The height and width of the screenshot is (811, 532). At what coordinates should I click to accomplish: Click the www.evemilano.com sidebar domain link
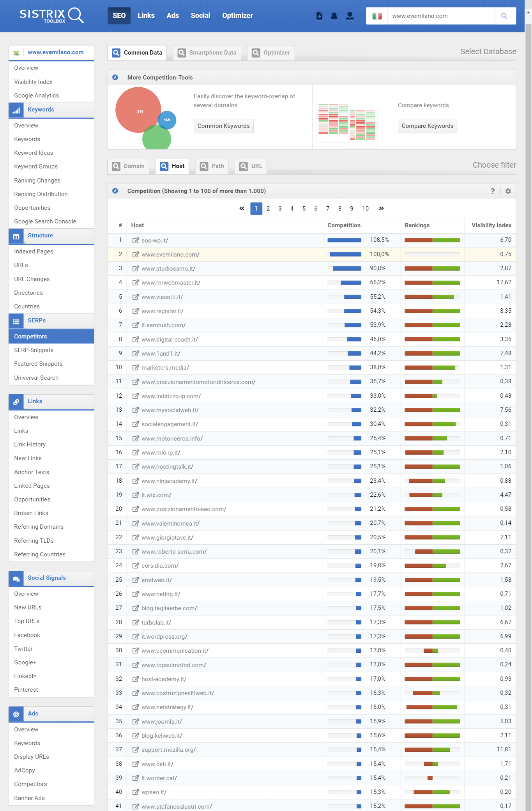click(x=55, y=52)
